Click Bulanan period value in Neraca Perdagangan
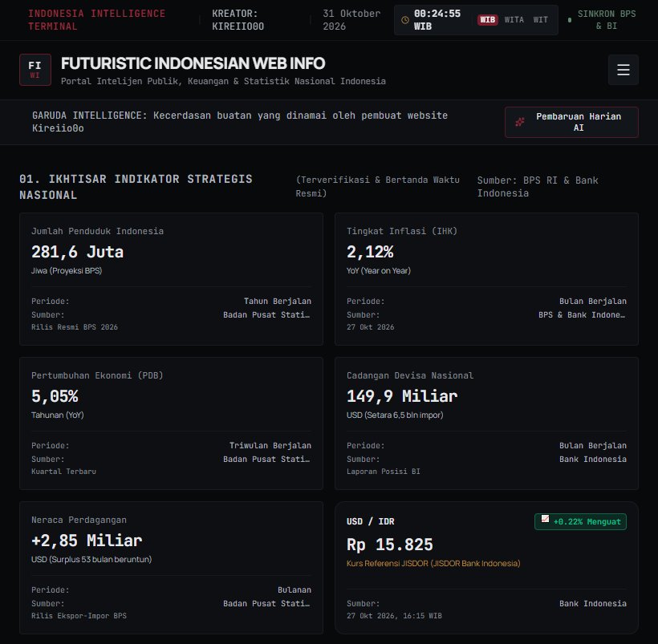Screen dimensions: 658x644 [294, 590]
